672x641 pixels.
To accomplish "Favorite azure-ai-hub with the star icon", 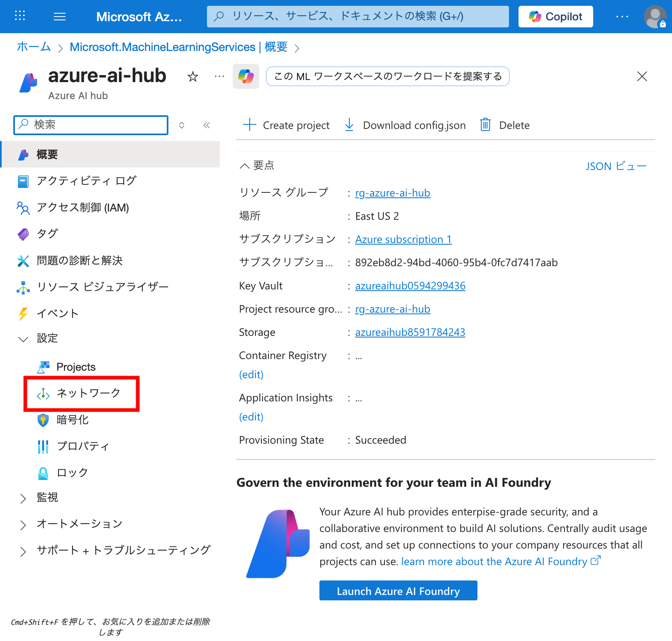I will pyautogui.click(x=192, y=77).
